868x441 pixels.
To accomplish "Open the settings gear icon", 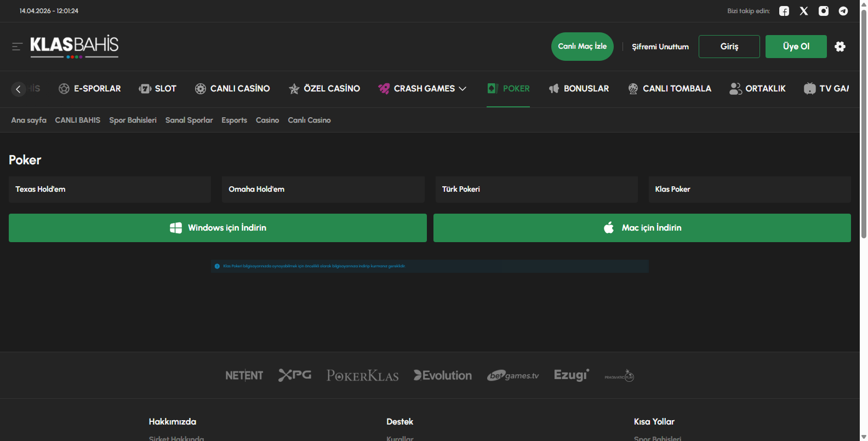I will pyautogui.click(x=840, y=47).
